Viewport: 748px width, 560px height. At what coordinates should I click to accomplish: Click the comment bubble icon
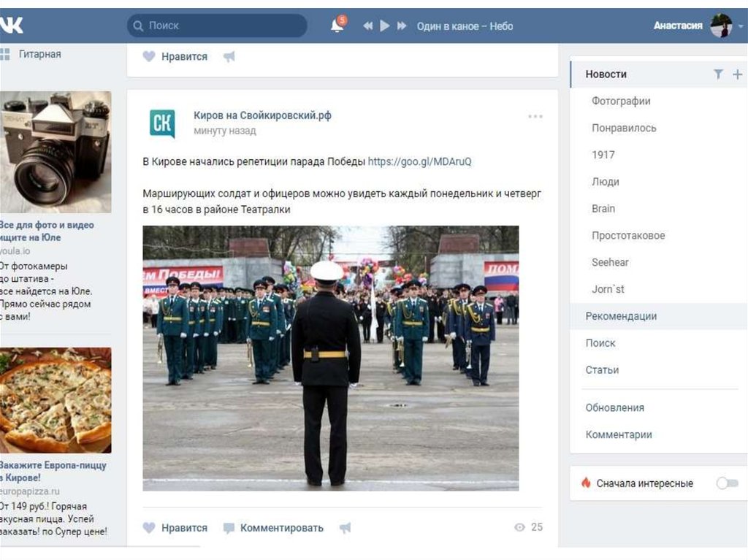click(x=229, y=528)
